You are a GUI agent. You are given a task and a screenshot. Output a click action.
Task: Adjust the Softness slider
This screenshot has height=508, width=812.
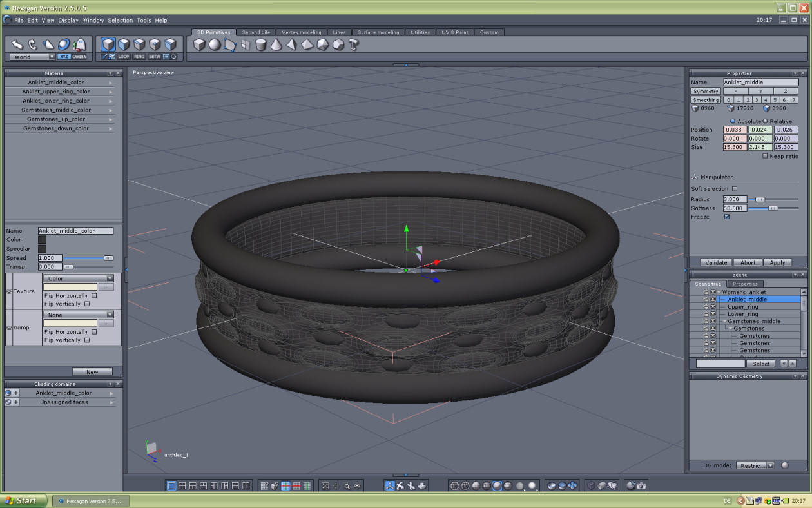tap(773, 208)
